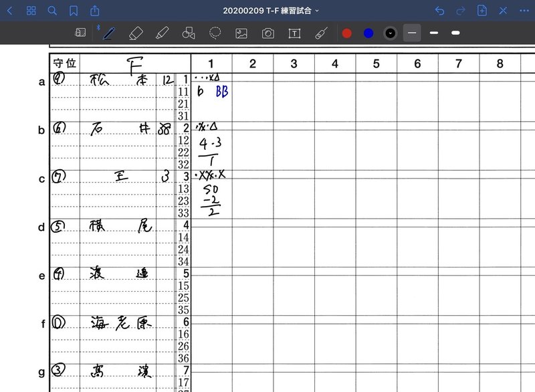The height and width of the screenshot is (392, 535).
Task: Click the handwritten jersey number 12
Action: click(168, 80)
